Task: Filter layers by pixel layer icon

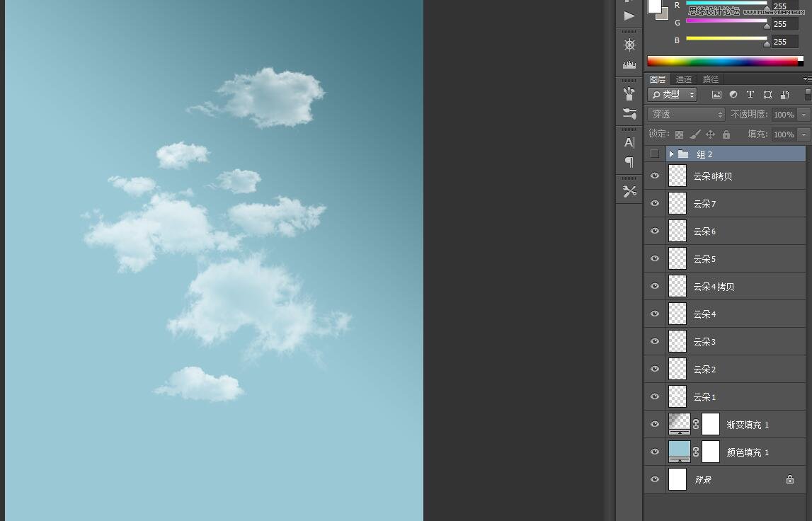Action: point(716,94)
